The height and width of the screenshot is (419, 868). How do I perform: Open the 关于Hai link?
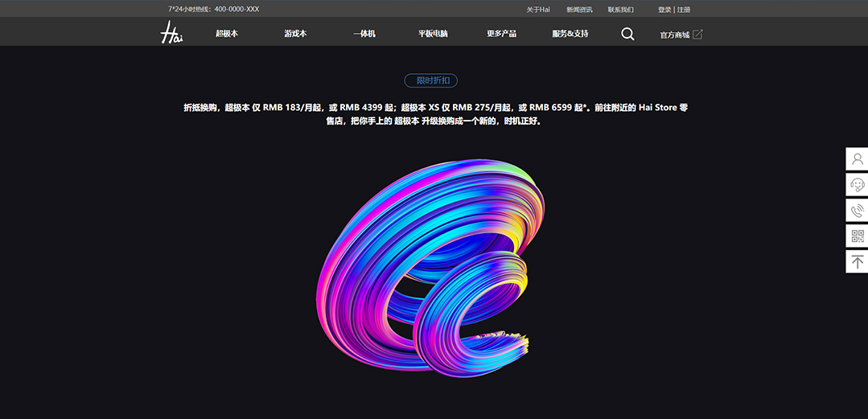pyautogui.click(x=537, y=10)
